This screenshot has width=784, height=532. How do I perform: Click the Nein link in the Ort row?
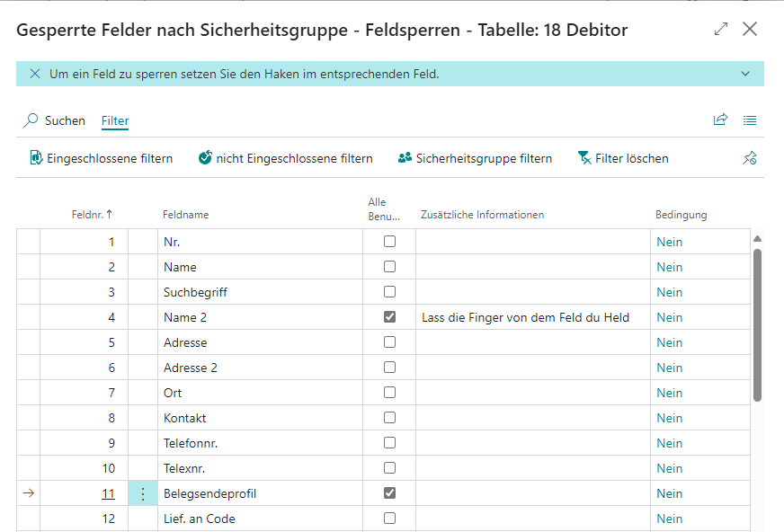pyautogui.click(x=669, y=393)
